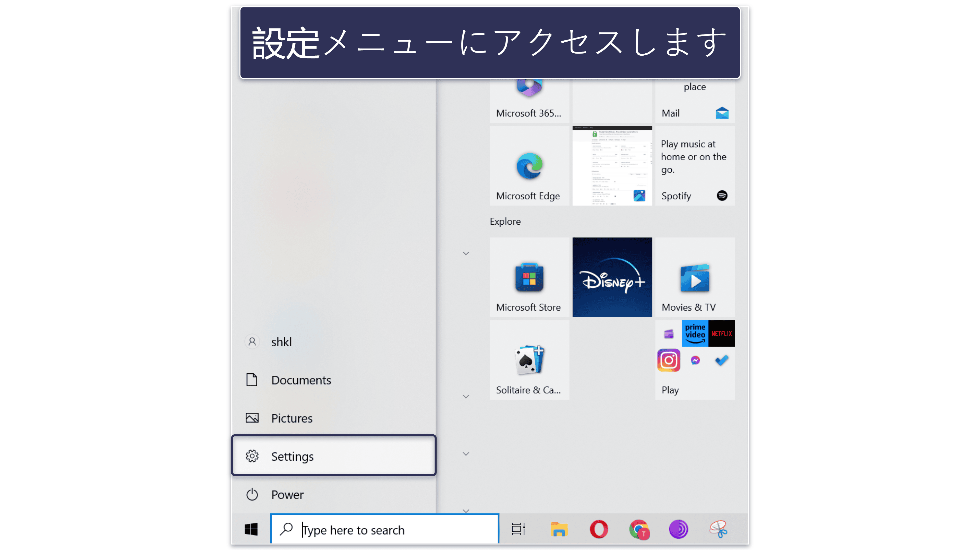Open the Microsoft 365 tile
This screenshot has height=550, width=980.
[x=529, y=101]
